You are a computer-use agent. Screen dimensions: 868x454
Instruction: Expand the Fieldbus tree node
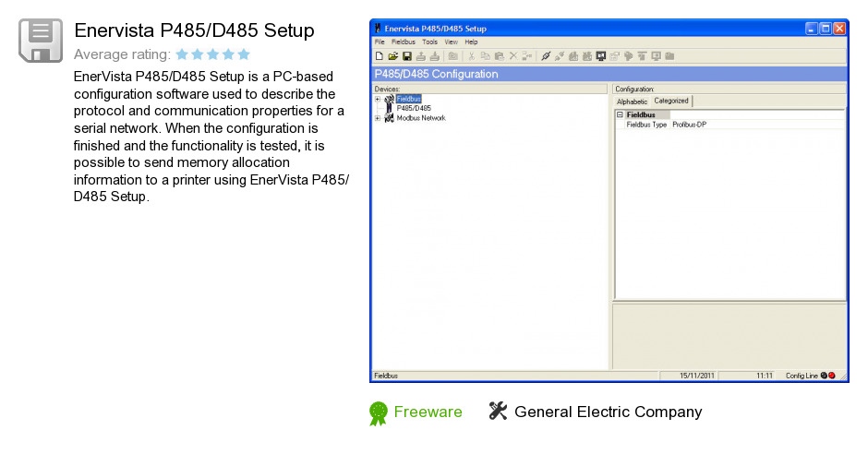[x=378, y=100]
